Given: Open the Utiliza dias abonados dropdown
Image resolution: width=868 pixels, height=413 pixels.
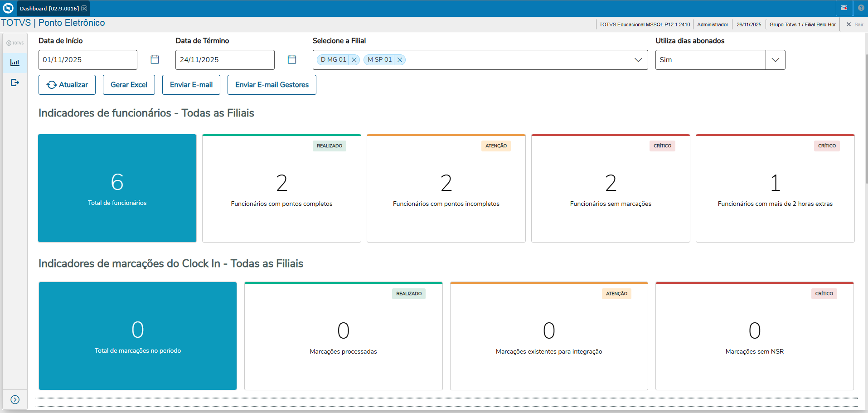Looking at the screenshot, I should (776, 60).
